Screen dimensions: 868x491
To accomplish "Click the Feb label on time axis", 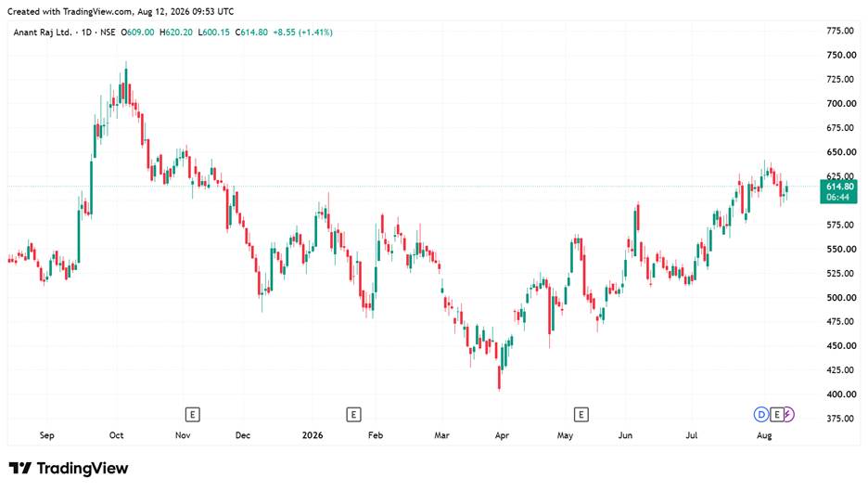I will click(x=376, y=435).
